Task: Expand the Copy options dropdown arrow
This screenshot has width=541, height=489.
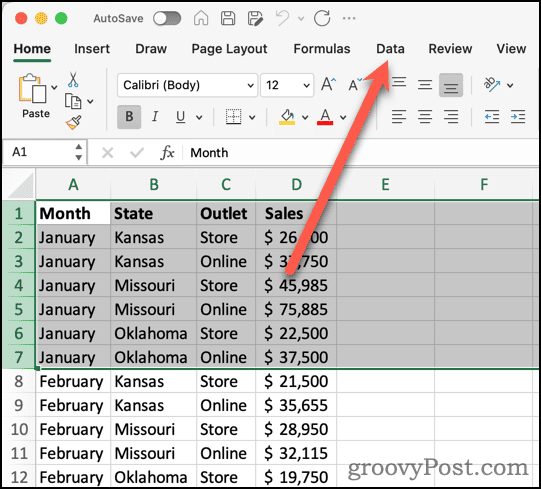Action: pyautogui.click(x=90, y=101)
